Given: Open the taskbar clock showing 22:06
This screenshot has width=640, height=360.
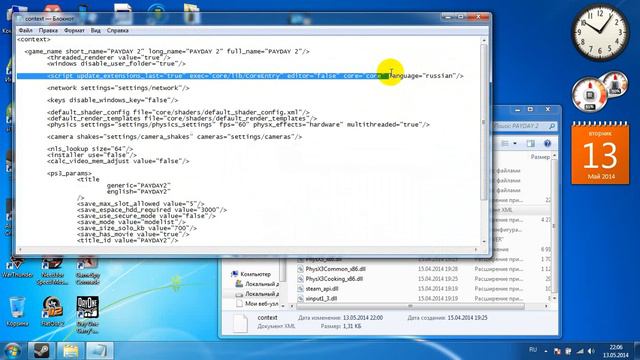Looking at the screenshot, I should [616, 351].
